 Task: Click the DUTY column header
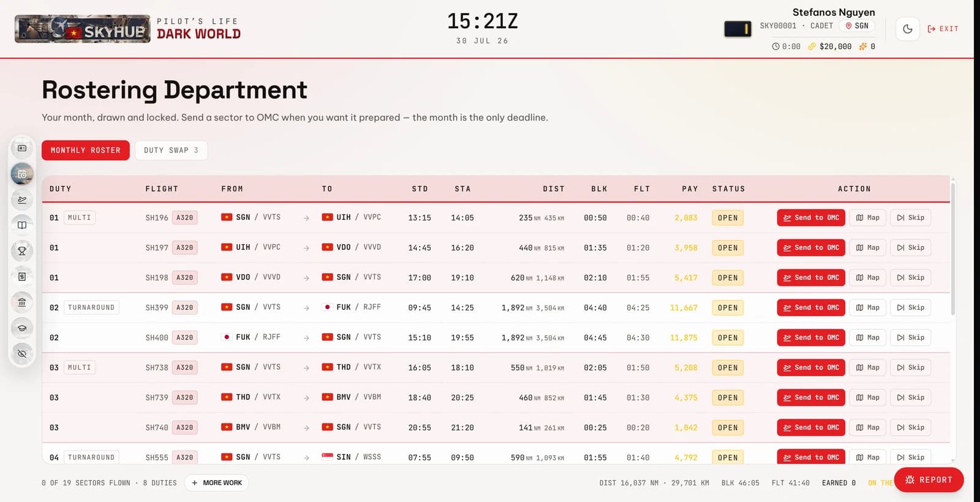tap(61, 189)
